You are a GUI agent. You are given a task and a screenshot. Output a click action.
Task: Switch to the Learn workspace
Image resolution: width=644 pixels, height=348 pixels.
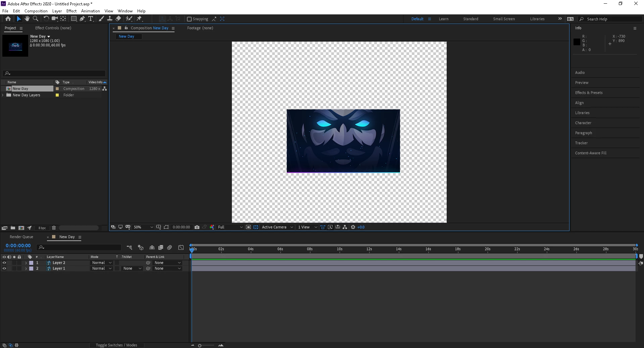point(444,19)
